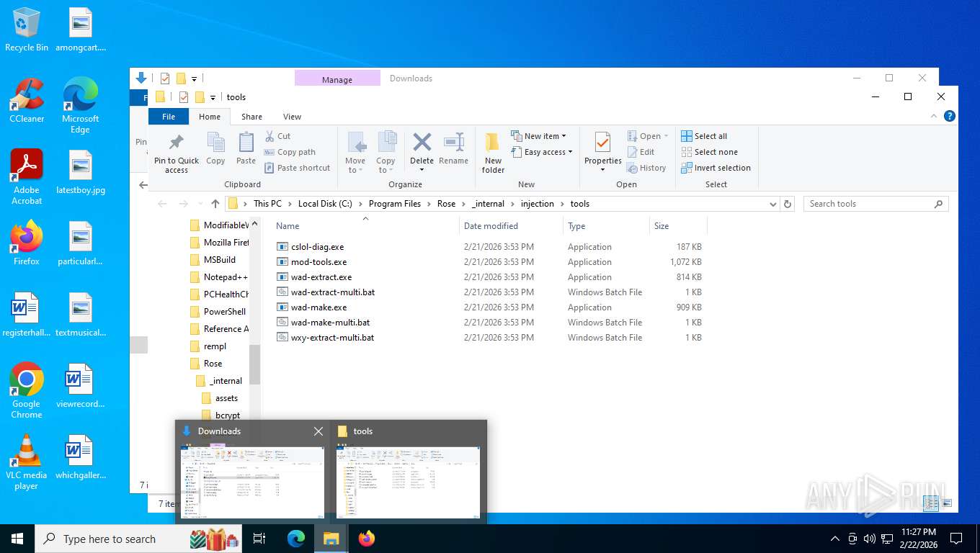Go up one folder level
This screenshot has height=553, width=980.
tap(215, 204)
